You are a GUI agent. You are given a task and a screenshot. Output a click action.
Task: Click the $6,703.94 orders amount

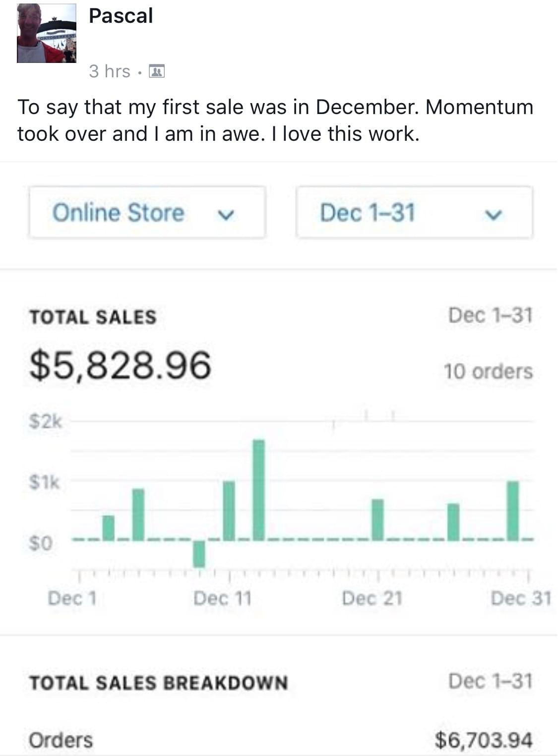484,740
